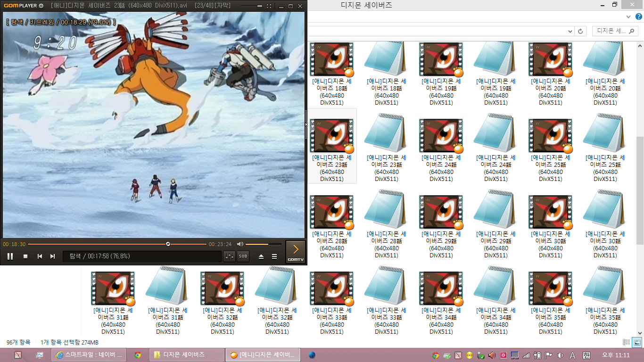
Task: Select the notepad subtitle file for 28話
Action: [x=387, y=223]
